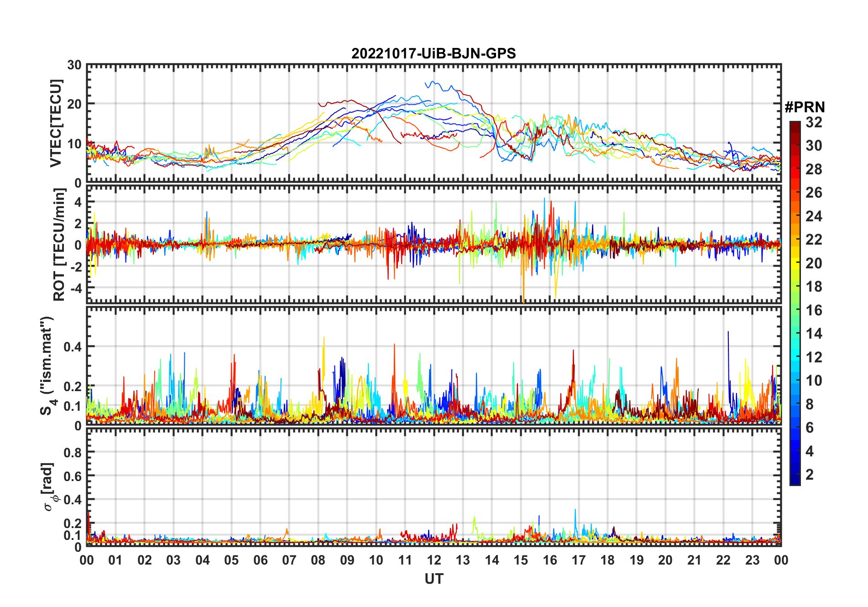Pick colorbar tick label 22
Viewport: 868px width, 607px height.
(x=814, y=240)
